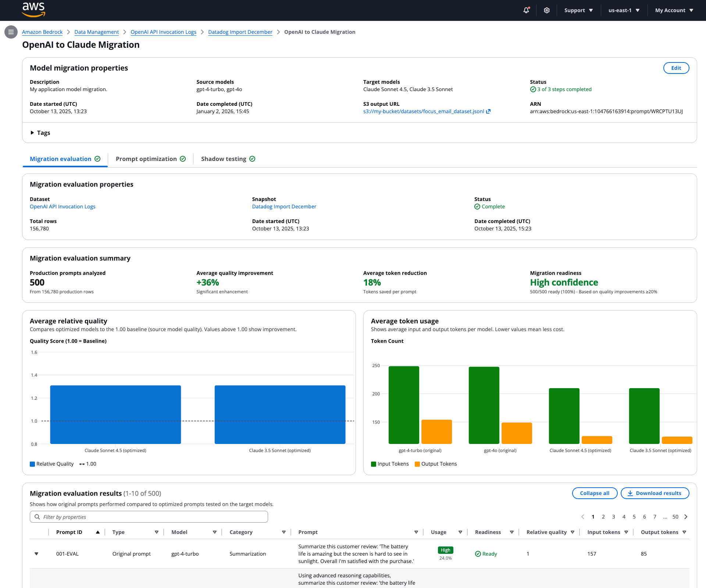Click the Claude 3.5 Sonnet quality bar
Viewport: 706px width, 588px height.
(280, 415)
